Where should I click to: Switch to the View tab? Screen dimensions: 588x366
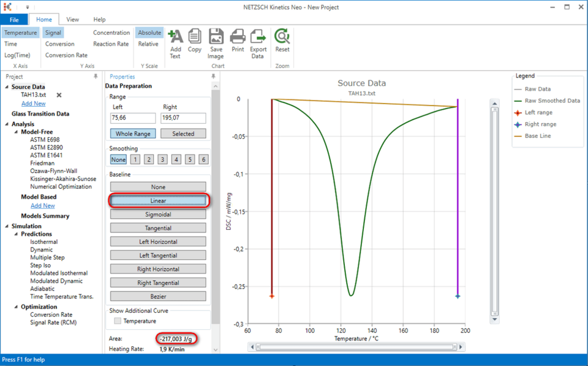(x=72, y=19)
